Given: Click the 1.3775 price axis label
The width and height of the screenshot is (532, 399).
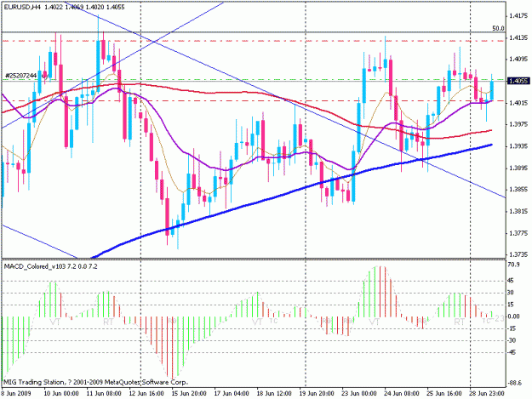Looking at the screenshot, I should click(518, 233).
